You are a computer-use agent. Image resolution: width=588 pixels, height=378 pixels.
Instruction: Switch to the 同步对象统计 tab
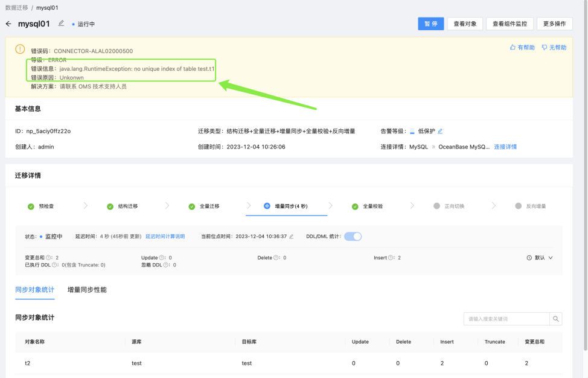pyautogui.click(x=35, y=290)
